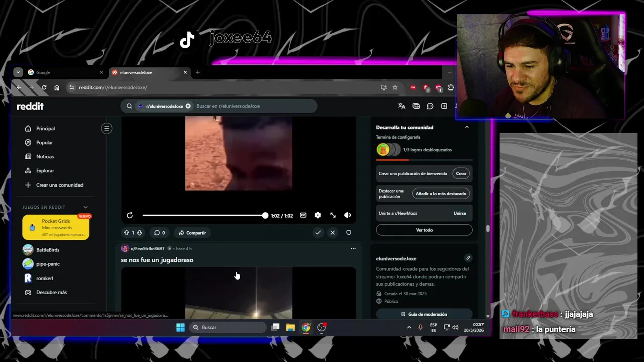The image size is (644, 362).
Task: Toggle closed captions on the video
Action: pos(303,215)
